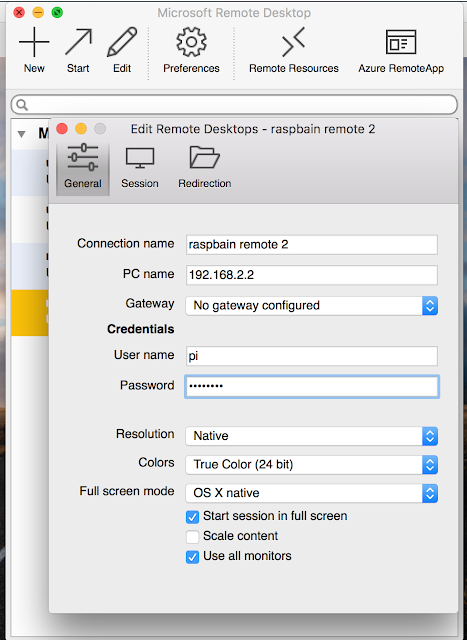Click the Password field

click(312, 387)
